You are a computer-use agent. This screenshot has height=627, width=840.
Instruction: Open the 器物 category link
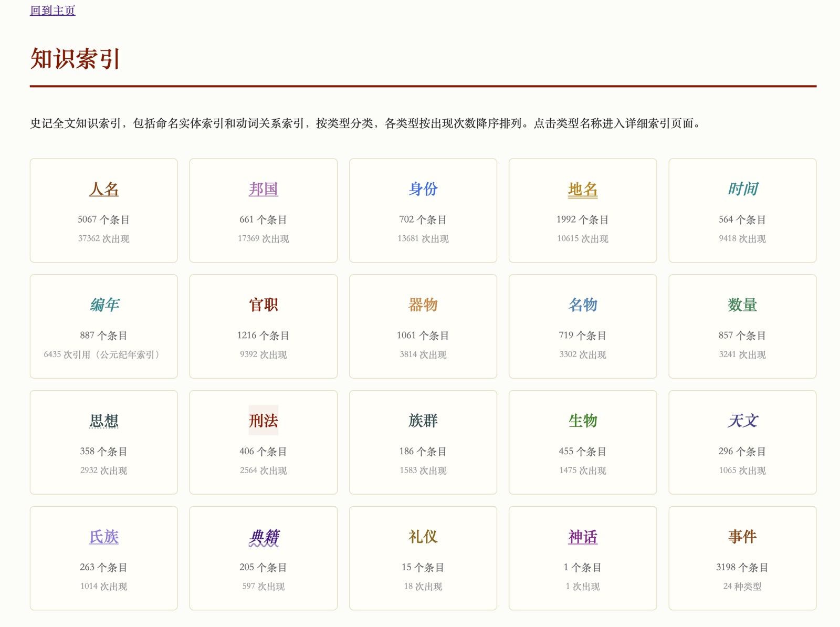[423, 305]
